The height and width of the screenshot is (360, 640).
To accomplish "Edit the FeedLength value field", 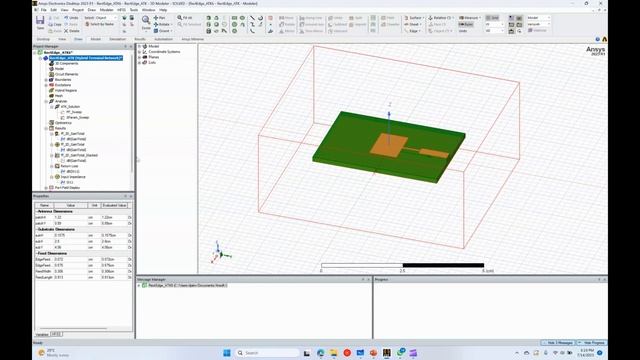I will [x=70, y=278].
